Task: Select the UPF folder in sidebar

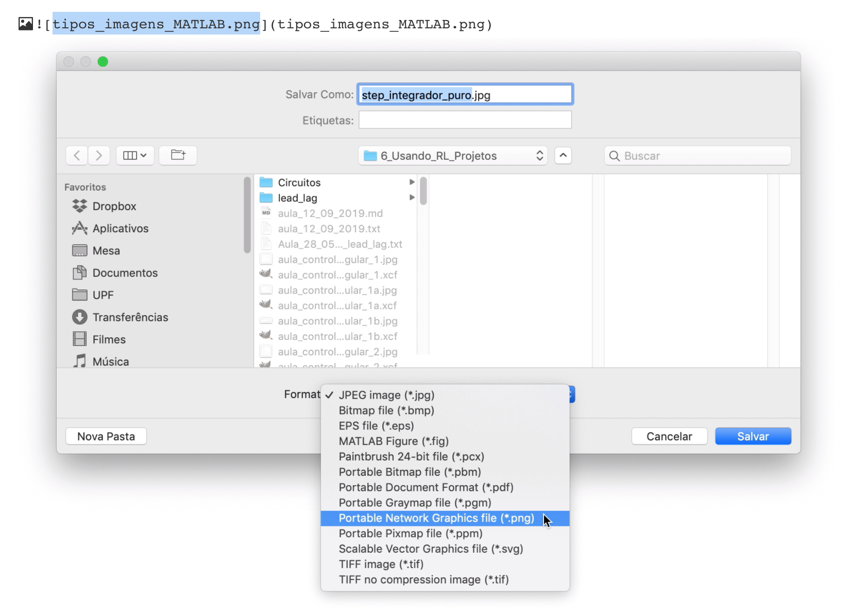Action: coord(103,295)
